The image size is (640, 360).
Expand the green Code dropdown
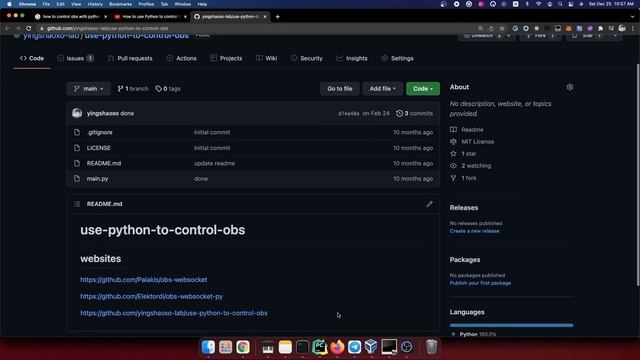423,89
